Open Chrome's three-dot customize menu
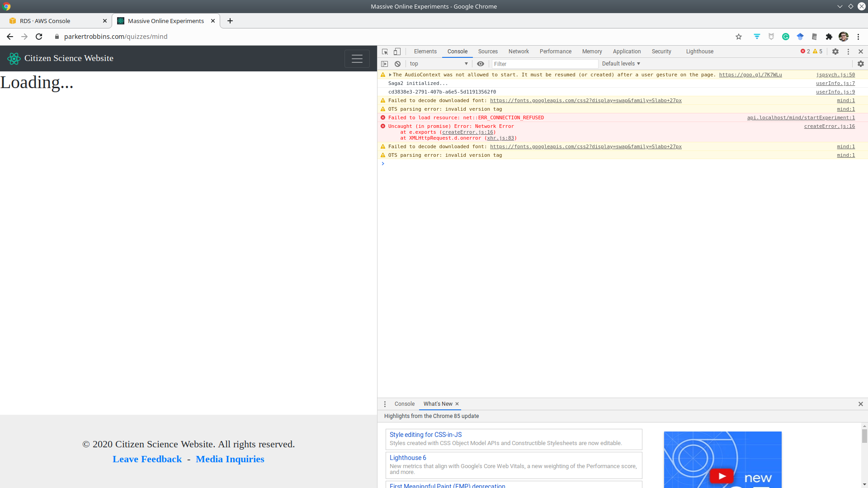The height and width of the screenshot is (488, 868). point(858,37)
